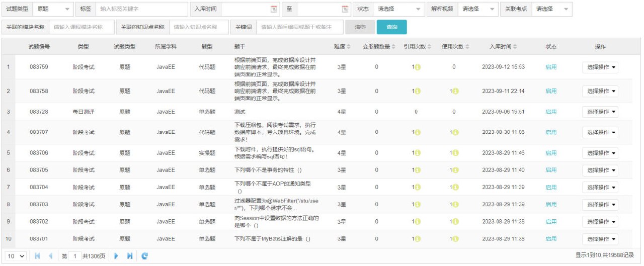Click 引用次数 info icon for question 083701

(417, 239)
